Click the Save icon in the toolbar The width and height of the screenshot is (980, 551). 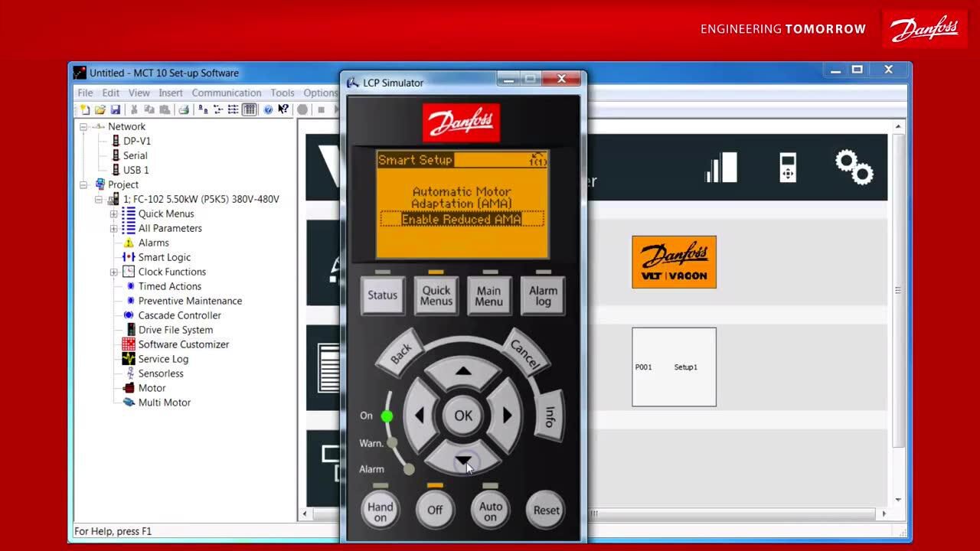tap(116, 110)
